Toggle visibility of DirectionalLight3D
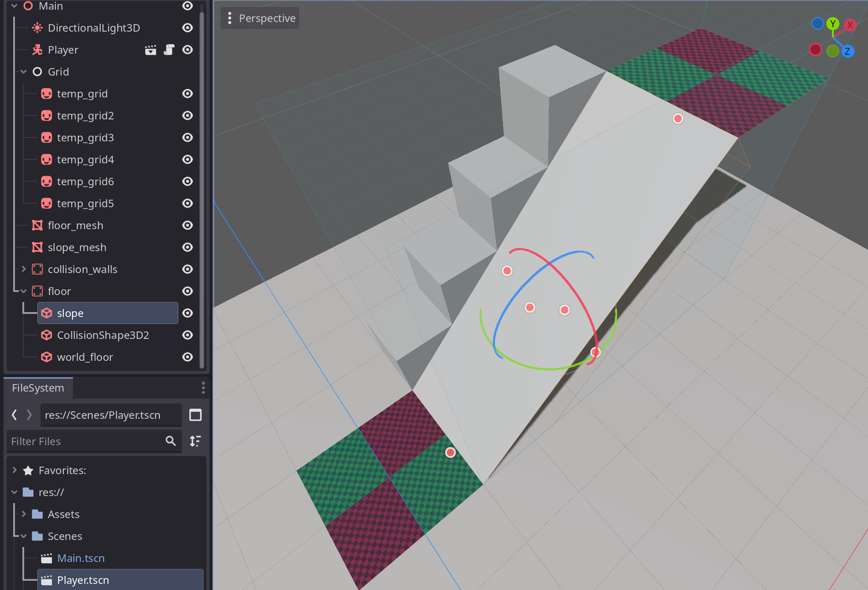The height and width of the screenshot is (590, 868). pyautogui.click(x=188, y=28)
